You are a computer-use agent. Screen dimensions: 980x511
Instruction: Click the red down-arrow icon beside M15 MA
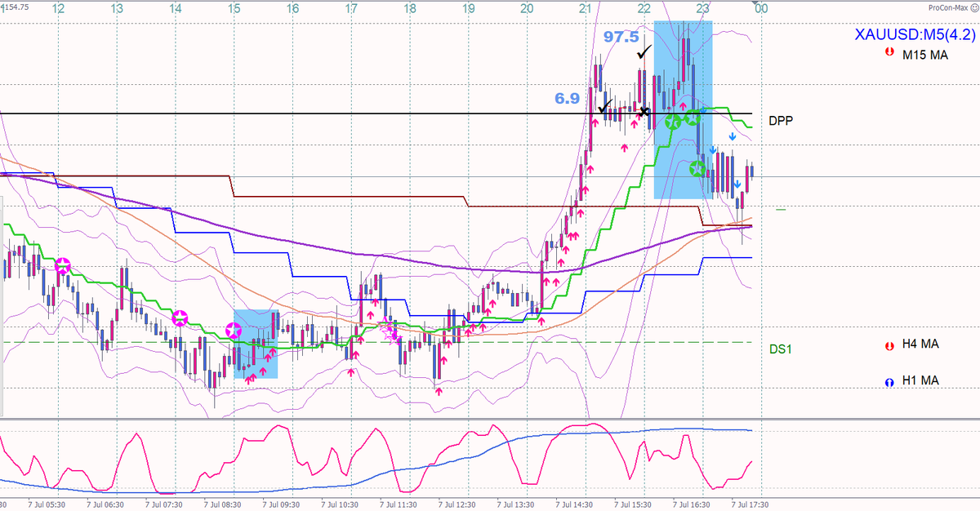889,53
